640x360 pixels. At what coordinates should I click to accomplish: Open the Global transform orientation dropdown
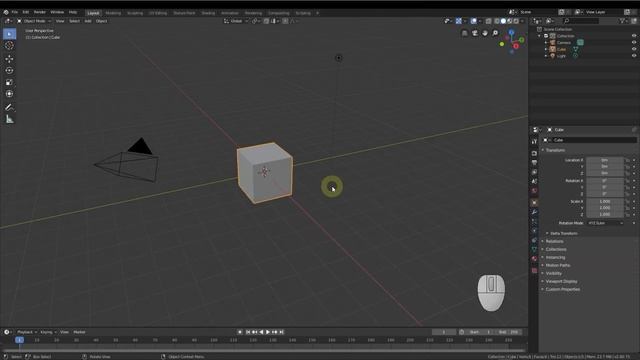point(236,21)
